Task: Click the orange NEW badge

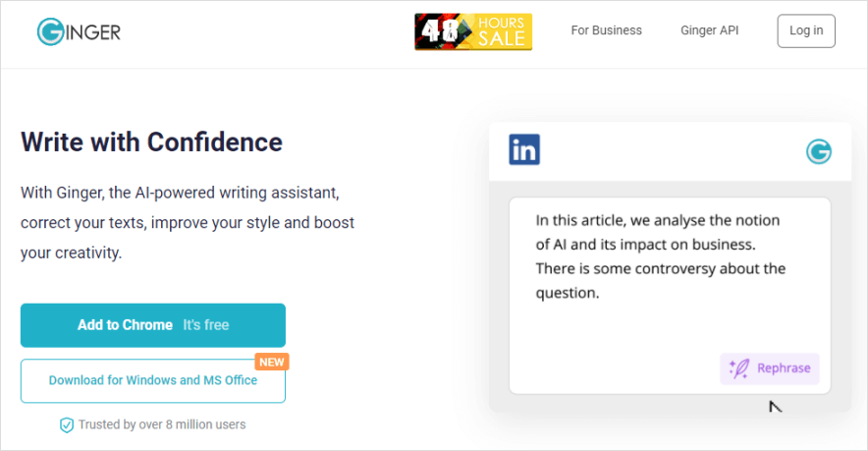Action: pos(272,362)
